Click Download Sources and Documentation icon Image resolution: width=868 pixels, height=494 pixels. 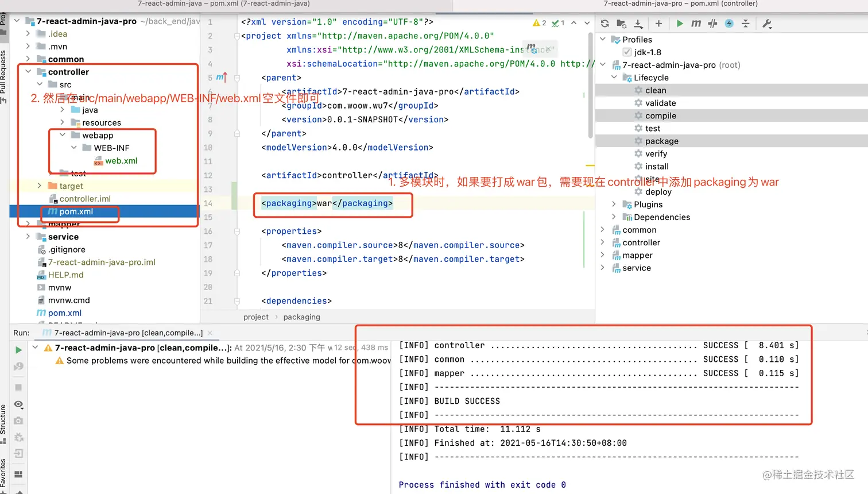tap(638, 24)
